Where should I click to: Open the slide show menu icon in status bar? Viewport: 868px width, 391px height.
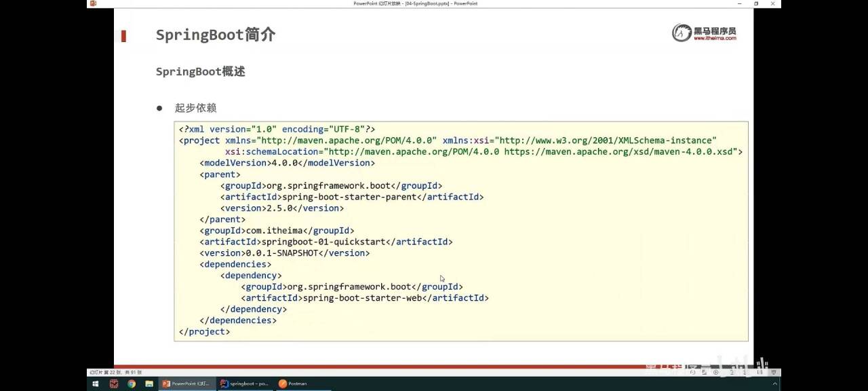(705, 372)
